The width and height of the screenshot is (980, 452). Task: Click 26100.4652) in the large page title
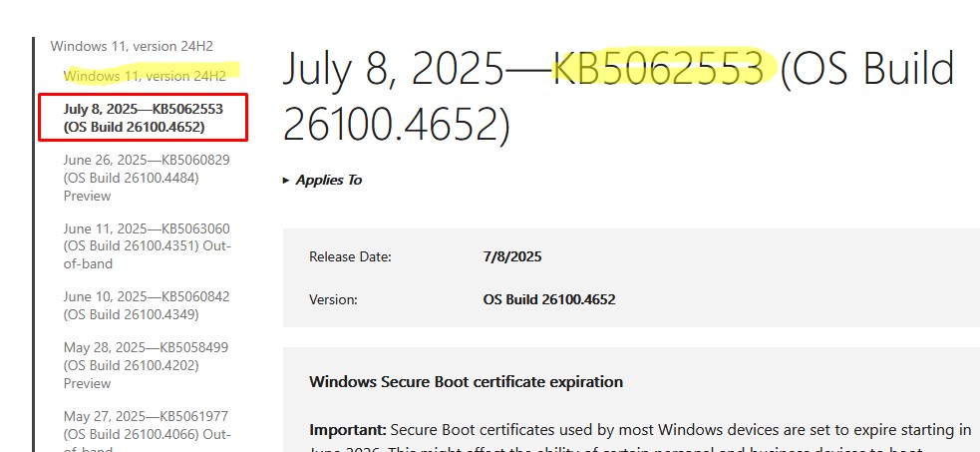click(396, 125)
